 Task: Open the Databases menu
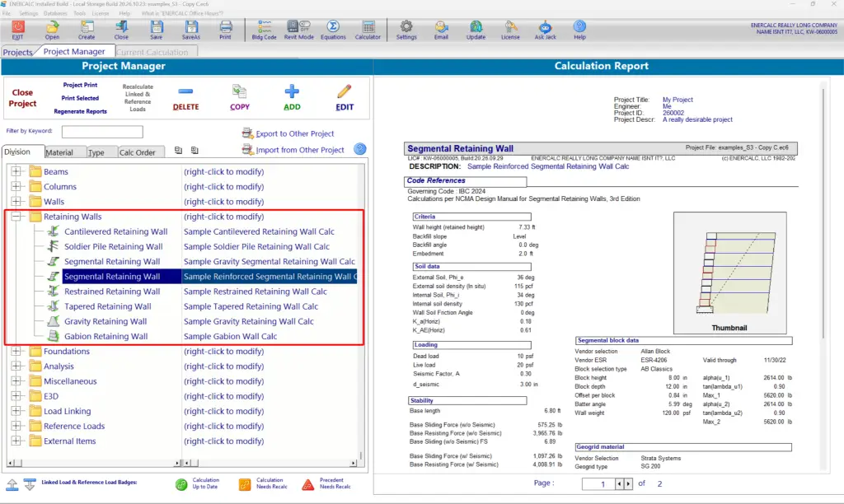(x=55, y=13)
